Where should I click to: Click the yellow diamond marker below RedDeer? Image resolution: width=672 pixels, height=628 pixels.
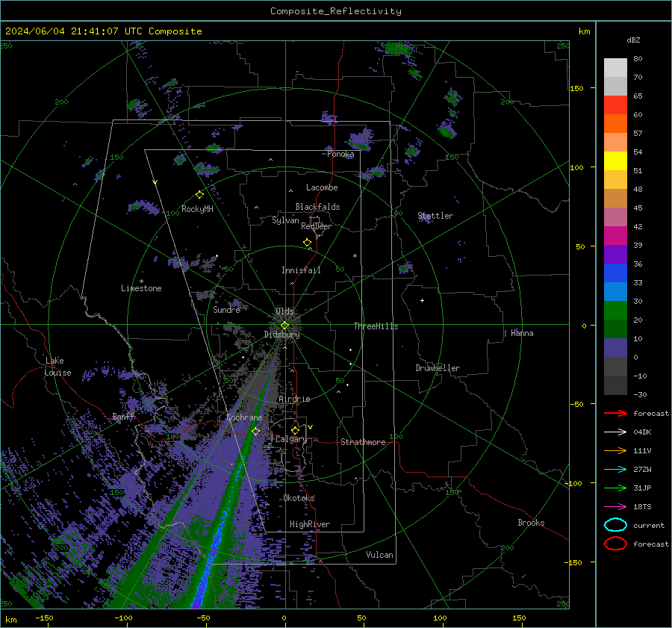point(307,243)
